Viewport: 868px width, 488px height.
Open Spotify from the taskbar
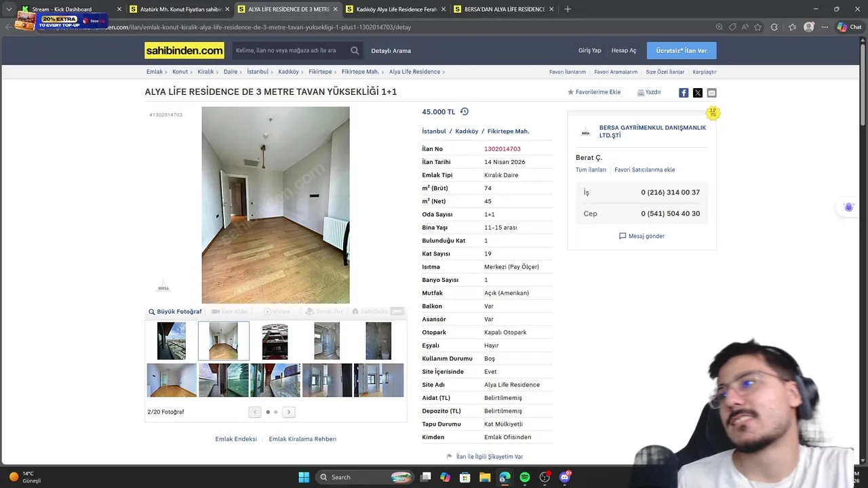pyautogui.click(x=525, y=477)
